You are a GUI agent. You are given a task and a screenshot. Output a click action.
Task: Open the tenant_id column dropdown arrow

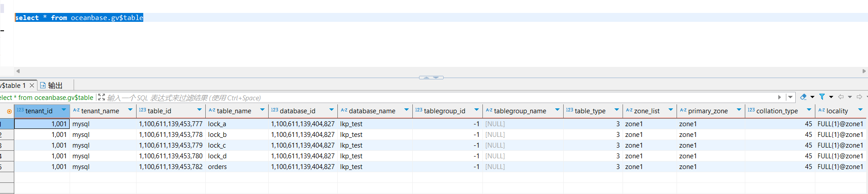(64, 110)
